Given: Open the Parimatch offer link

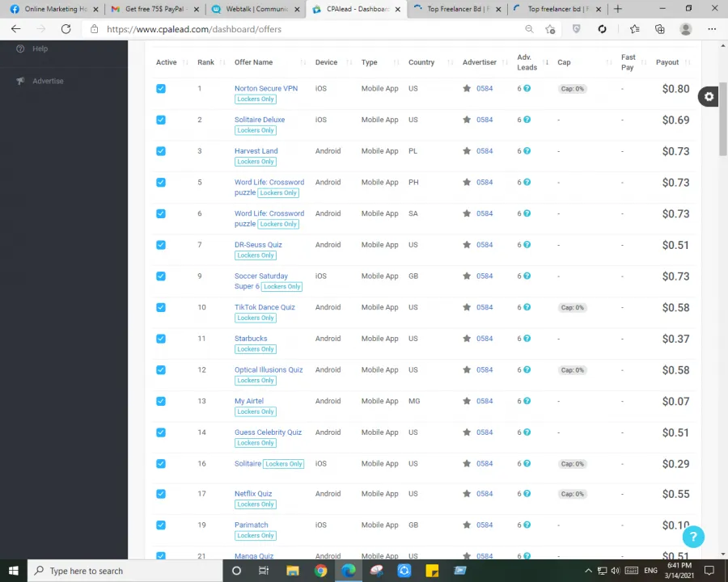Looking at the screenshot, I should pos(252,525).
